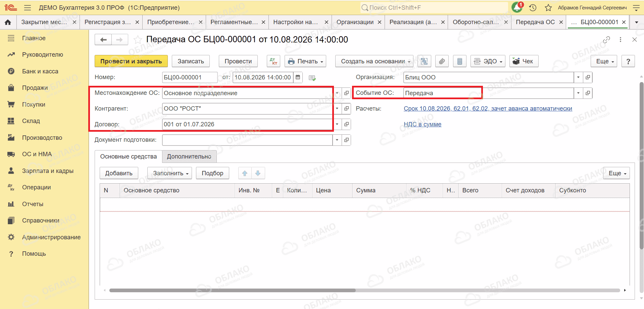Go back with the left arrow
The image size is (644, 309).
[x=103, y=40]
